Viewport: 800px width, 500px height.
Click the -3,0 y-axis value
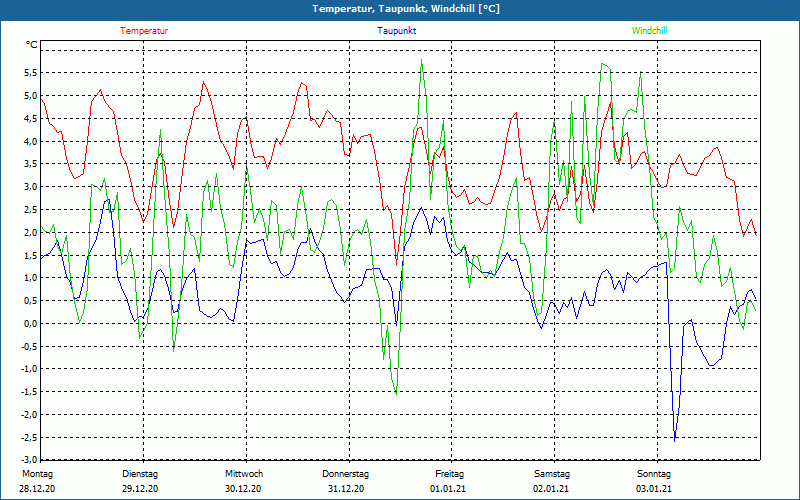point(29,459)
